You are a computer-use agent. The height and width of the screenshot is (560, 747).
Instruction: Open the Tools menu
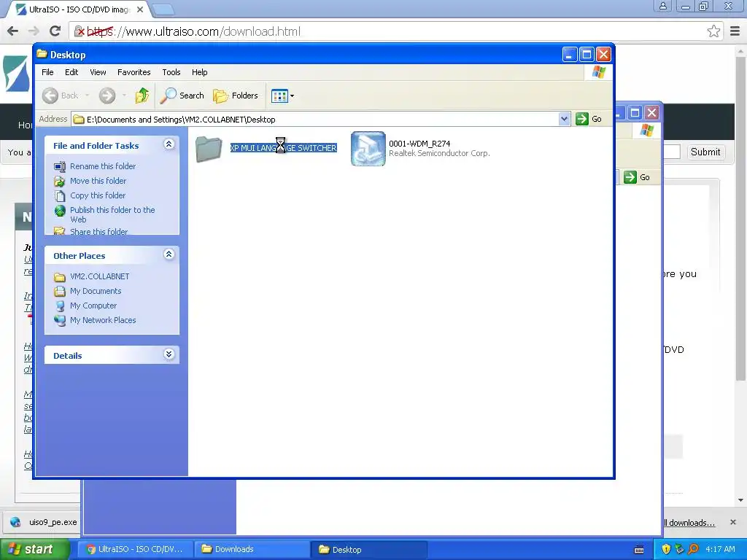pyautogui.click(x=171, y=72)
